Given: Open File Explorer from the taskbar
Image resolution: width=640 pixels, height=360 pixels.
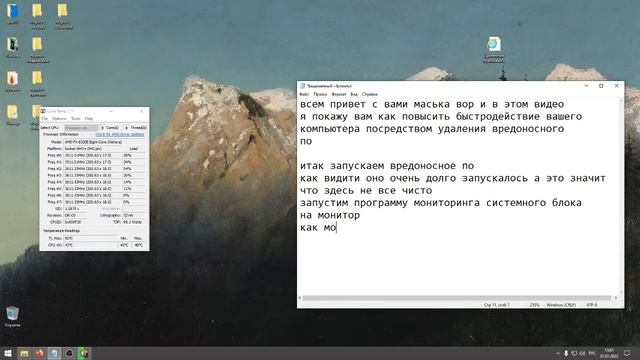Looking at the screenshot, I should pyautogui.click(x=24, y=353).
